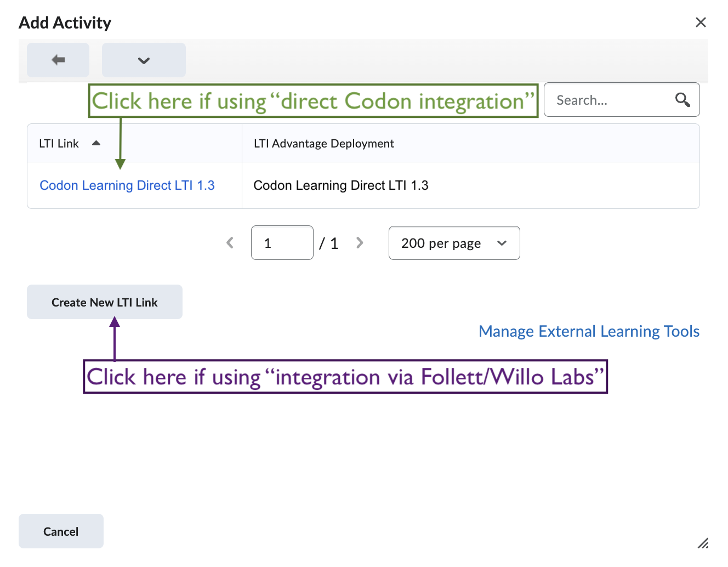Open the chevron dropdown button in toolbar
Viewport: 728px width, 567px height.
click(144, 60)
